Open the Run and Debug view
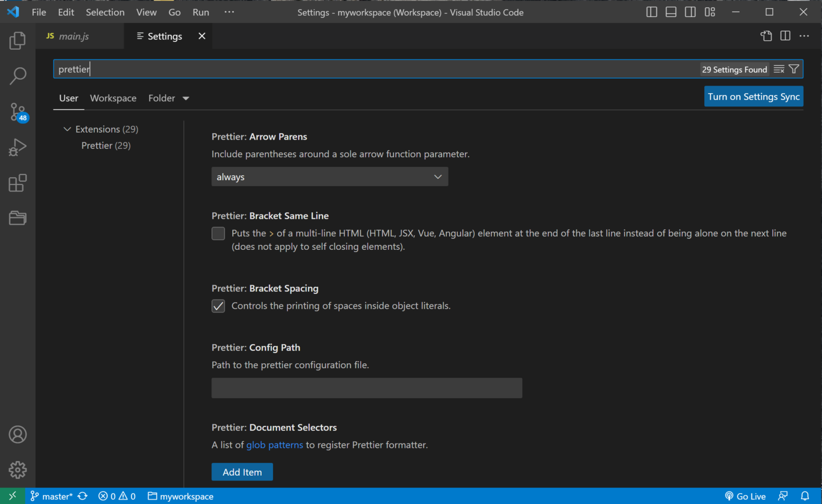Image resolution: width=822 pixels, height=504 pixels. point(18,147)
